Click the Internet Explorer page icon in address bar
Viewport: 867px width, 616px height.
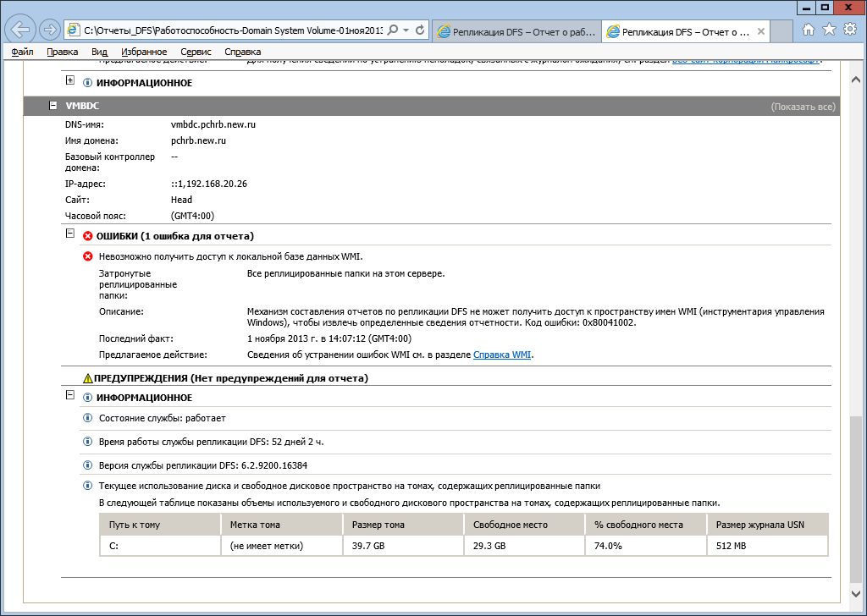click(74, 30)
